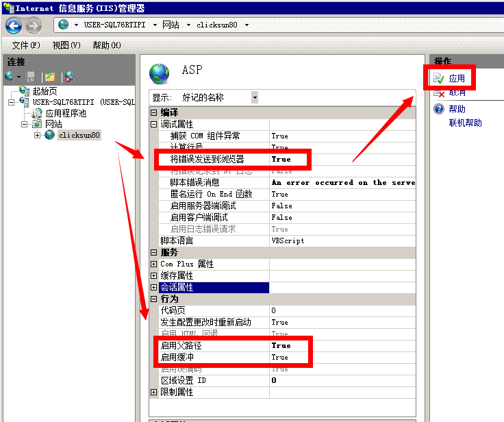This screenshot has height=422, width=504.
Task: Click the Apply (应用) action
Action: pos(457,79)
